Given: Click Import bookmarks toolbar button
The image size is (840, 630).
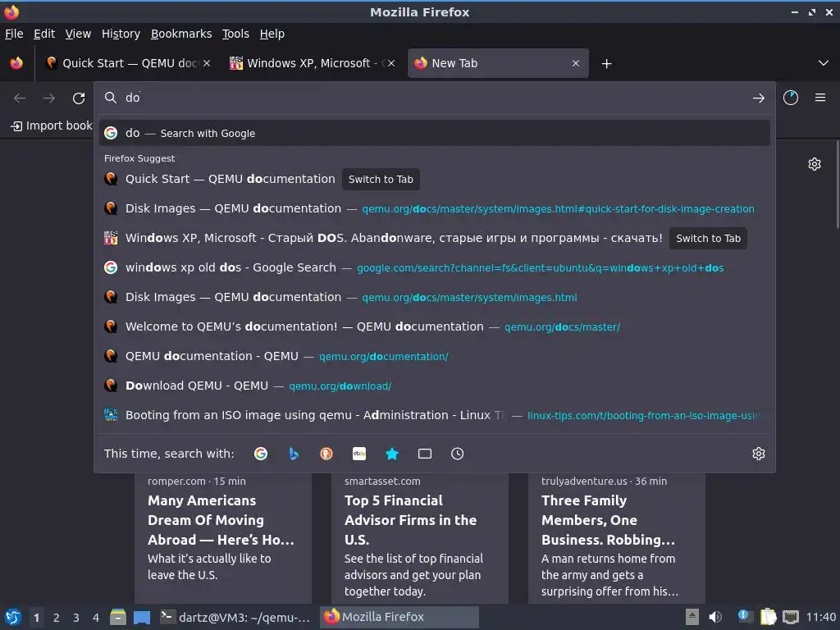Looking at the screenshot, I should (52, 126).
